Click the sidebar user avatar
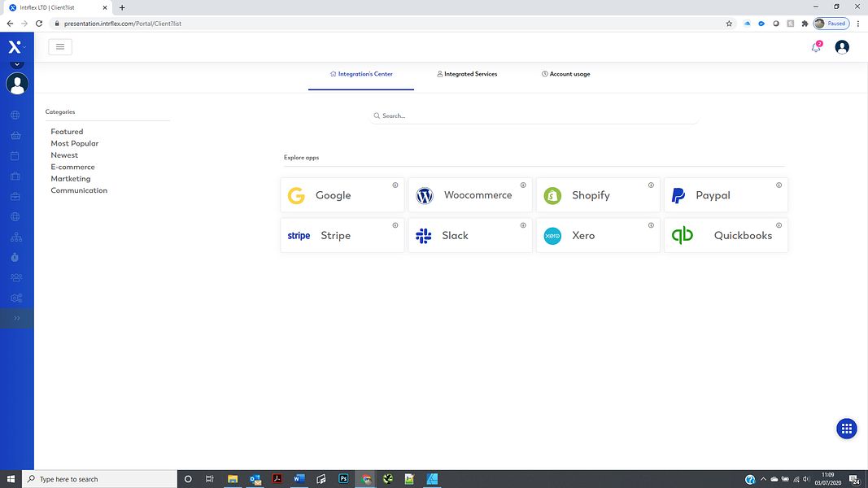 [x=17, y=84]
